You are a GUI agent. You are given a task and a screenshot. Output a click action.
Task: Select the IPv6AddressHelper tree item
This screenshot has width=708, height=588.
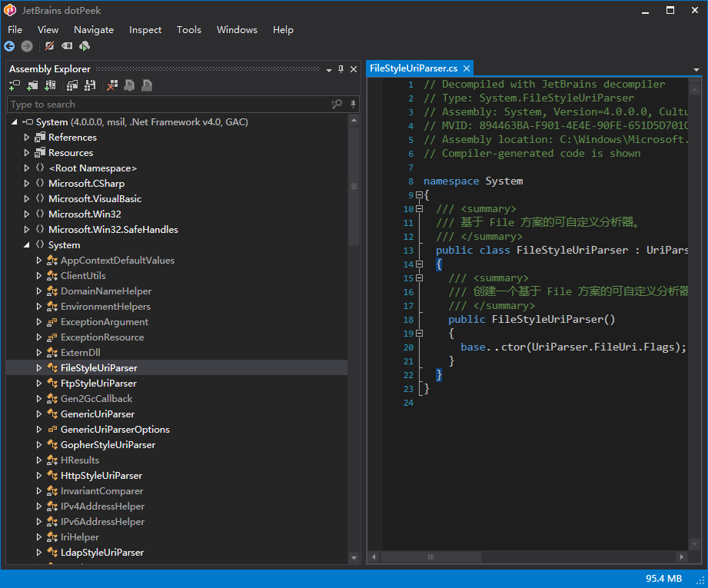102,521
